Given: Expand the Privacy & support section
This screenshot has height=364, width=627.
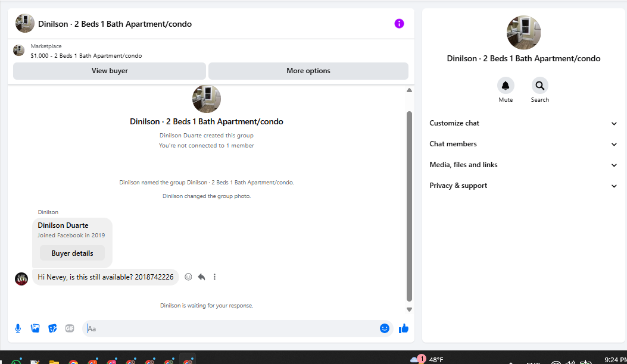Looking at the screenshot, I should pos(523,186).
